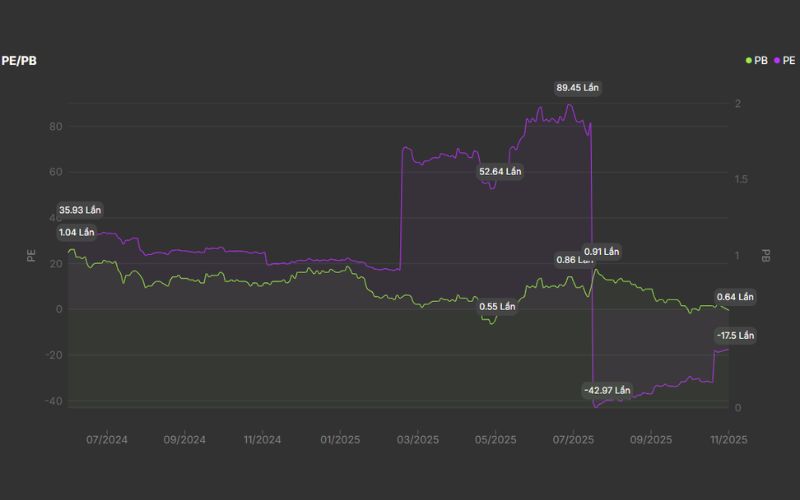Click the 0.64 Lần end label
The width and height of the screenshot is (800, 500).
tap(735, 297)
